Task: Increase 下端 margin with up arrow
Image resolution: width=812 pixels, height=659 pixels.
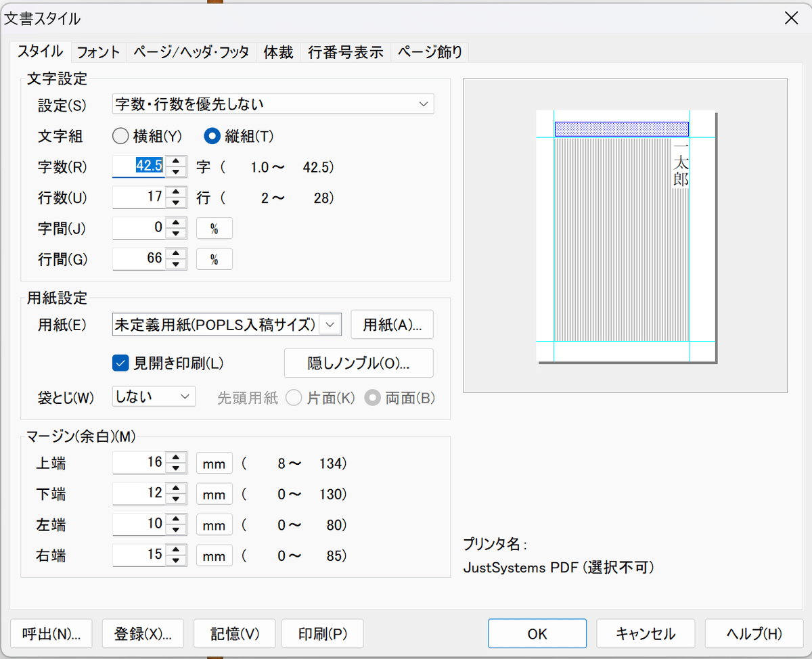Action: tap(176, 488)
